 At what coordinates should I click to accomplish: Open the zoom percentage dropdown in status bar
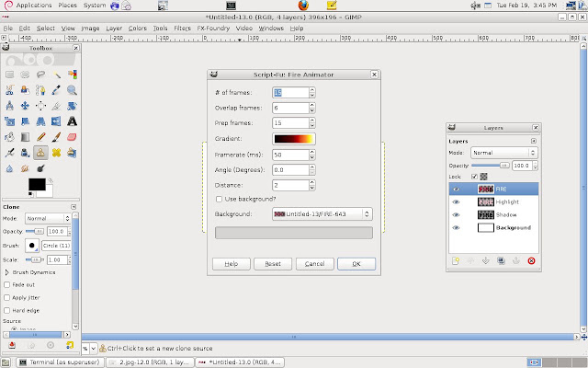tap(94, 349)
